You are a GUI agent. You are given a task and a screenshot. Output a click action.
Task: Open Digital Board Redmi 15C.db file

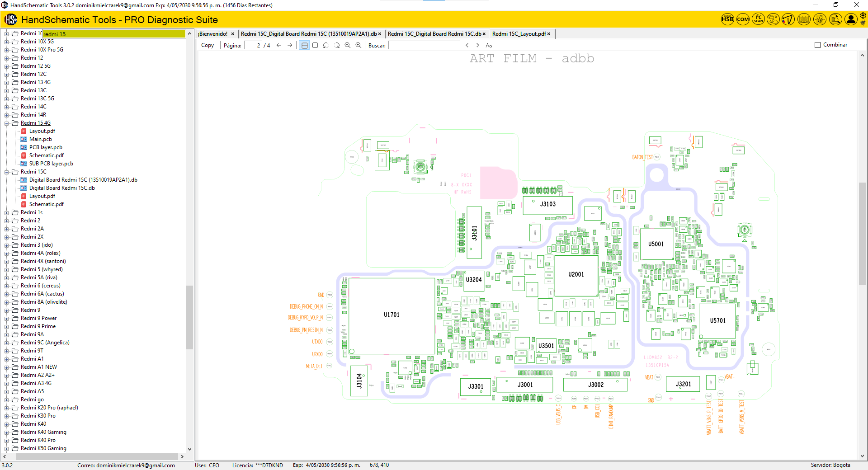(62, 188)
